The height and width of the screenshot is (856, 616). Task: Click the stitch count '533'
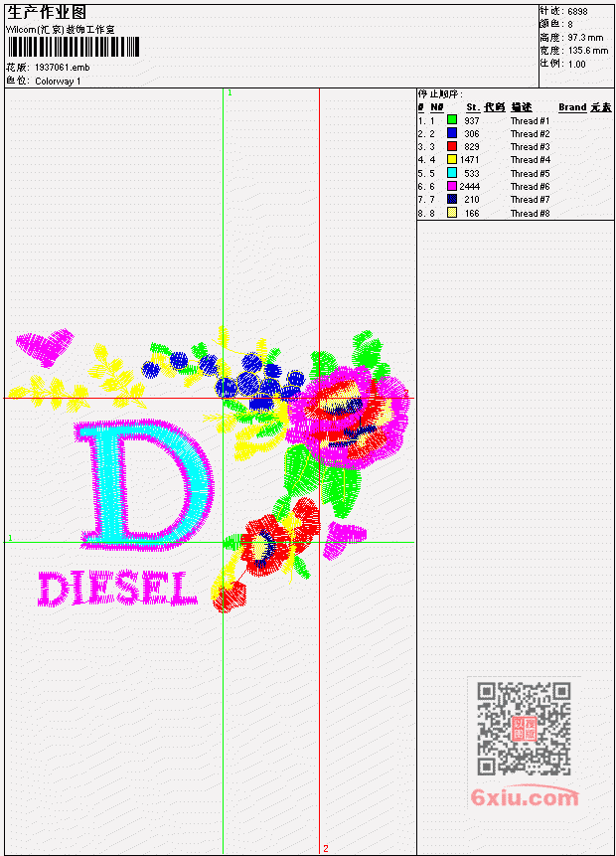click(471, 174)
